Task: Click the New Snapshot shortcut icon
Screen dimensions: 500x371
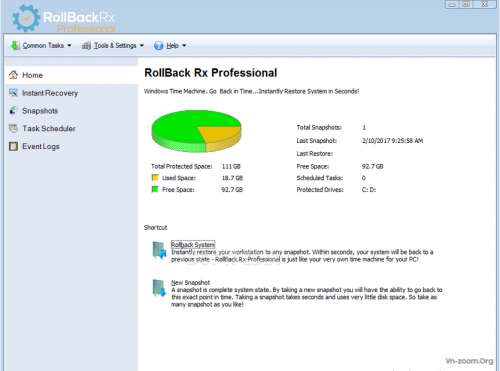Action: 159,288
